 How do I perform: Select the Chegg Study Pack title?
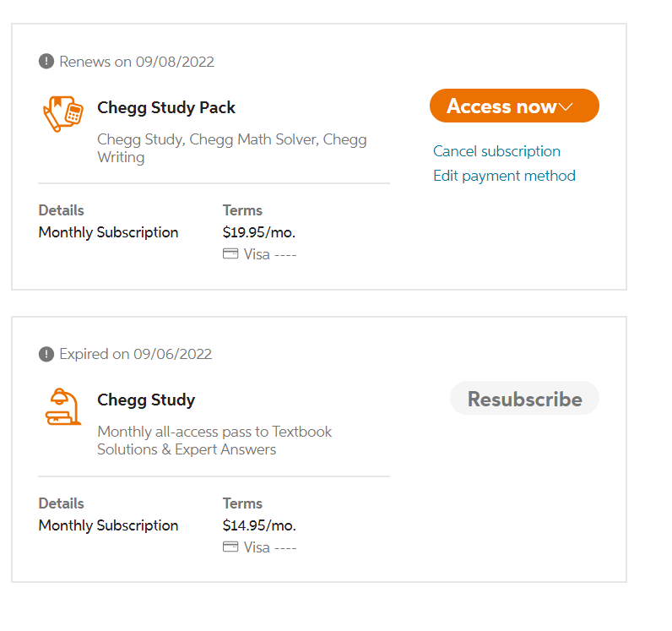166,107
